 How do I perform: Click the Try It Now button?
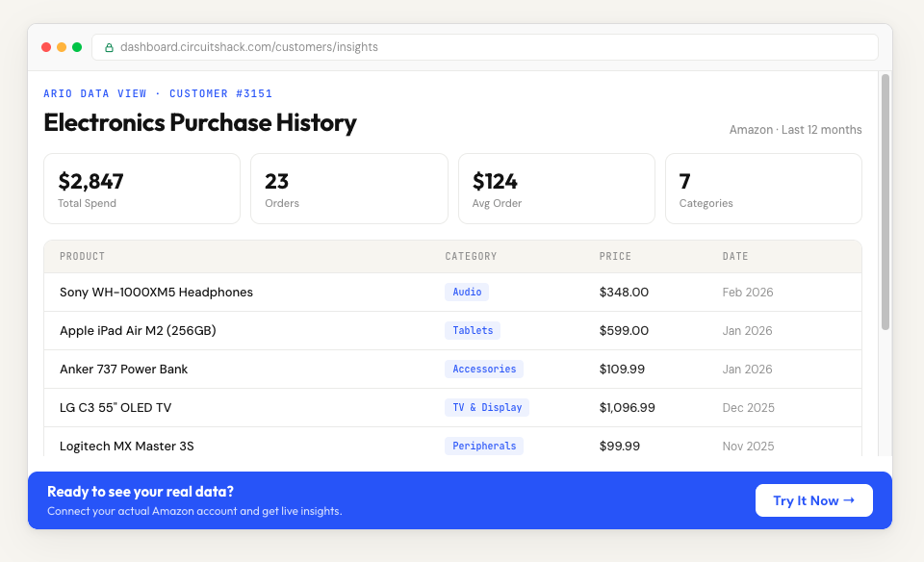tap(813, 500)
